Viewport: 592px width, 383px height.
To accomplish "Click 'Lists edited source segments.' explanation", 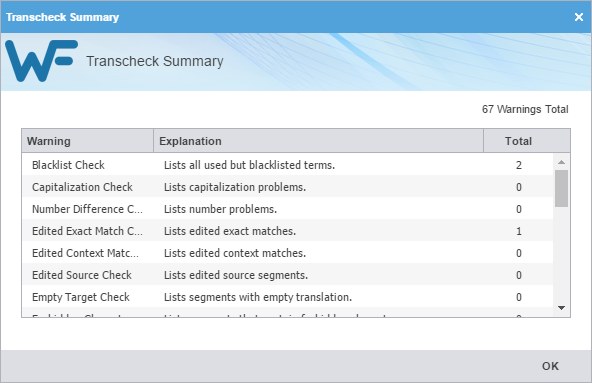I will (236, 275).
